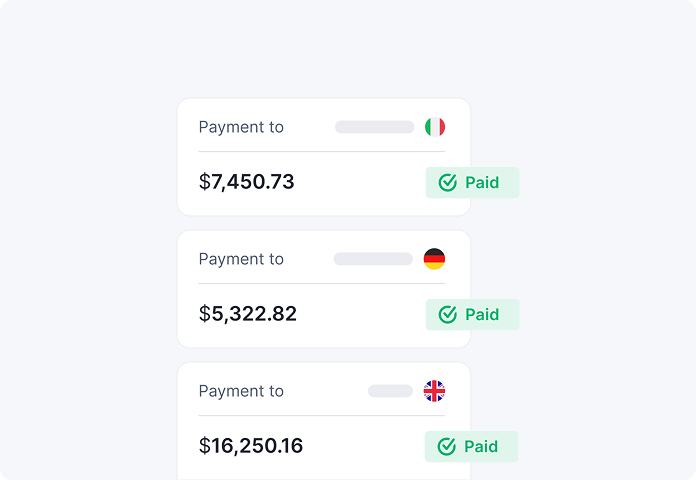Click the Italy flag icon

[x=434, y=127]
